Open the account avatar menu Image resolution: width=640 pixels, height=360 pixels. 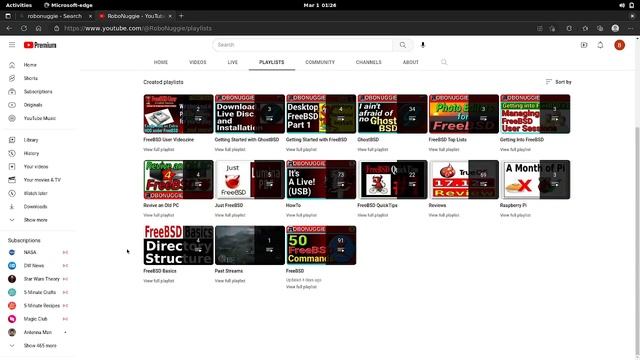(619, 45)
